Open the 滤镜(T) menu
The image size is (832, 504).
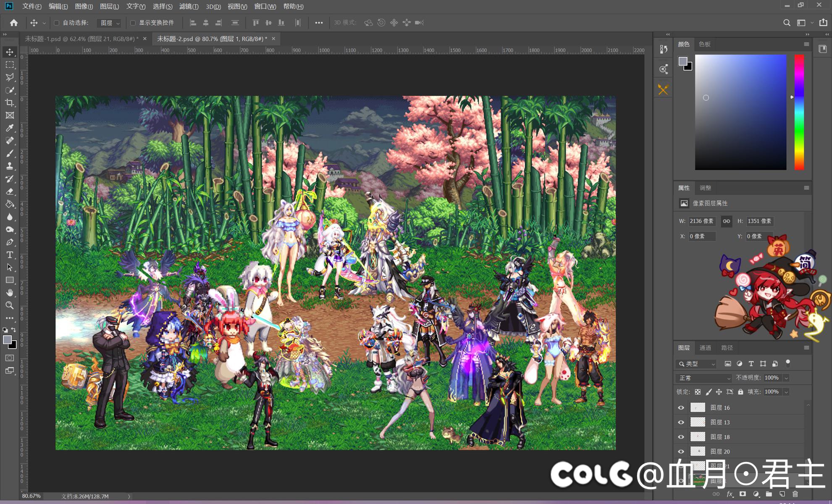pos(189,6)
